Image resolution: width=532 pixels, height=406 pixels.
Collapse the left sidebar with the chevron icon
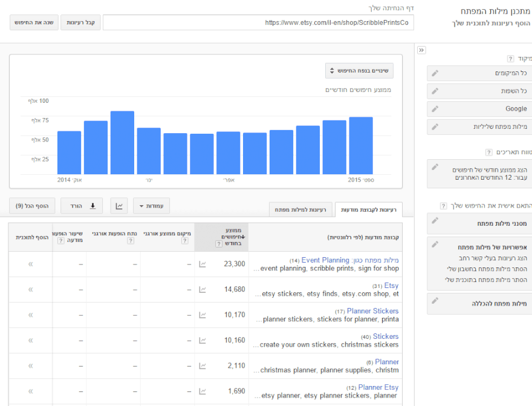[x=421, y=50]
